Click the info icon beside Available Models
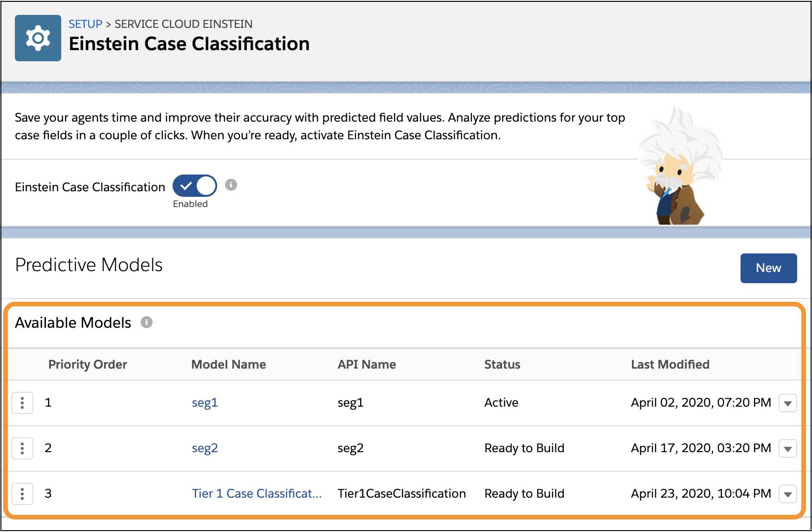Screen dimensions: 812x532 coord(147,322)
